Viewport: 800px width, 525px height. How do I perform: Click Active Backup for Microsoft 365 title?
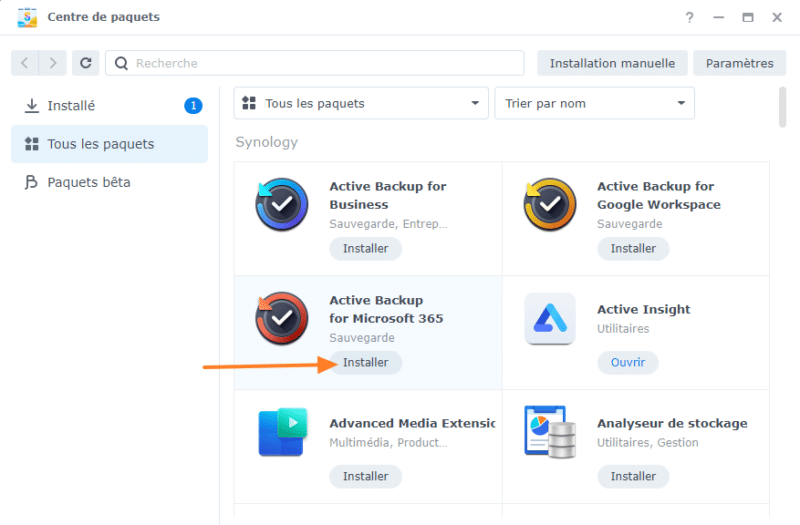386,309
